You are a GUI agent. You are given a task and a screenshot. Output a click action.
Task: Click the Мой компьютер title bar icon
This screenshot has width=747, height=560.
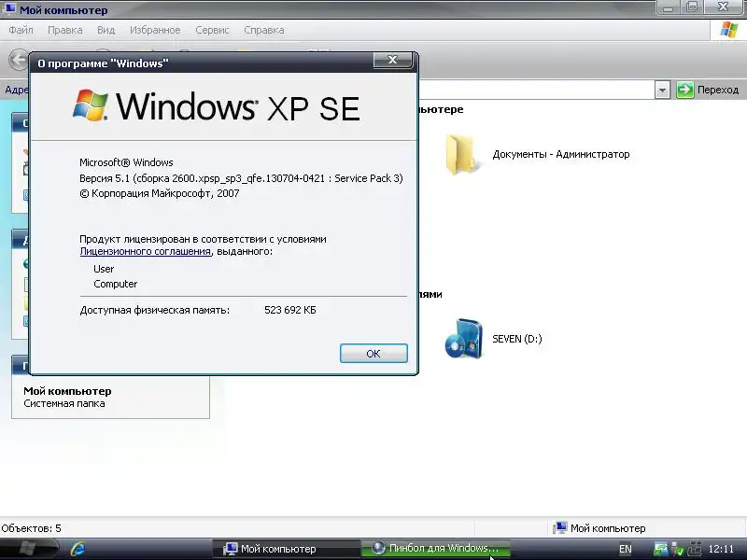[9, 9]
